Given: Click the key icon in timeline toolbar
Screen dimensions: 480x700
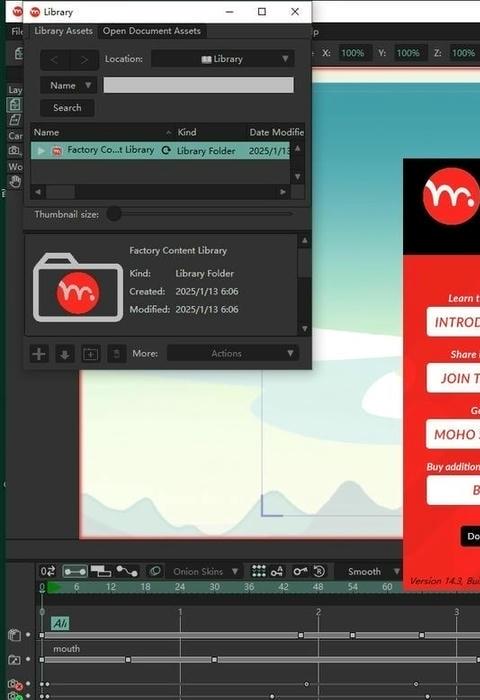Looking at the screenshot, I should 300,571.
